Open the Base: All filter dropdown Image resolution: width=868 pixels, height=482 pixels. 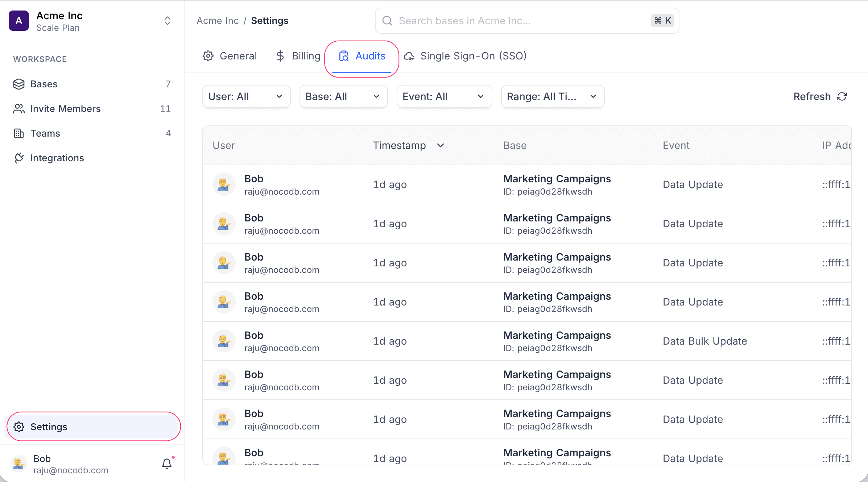344,96
